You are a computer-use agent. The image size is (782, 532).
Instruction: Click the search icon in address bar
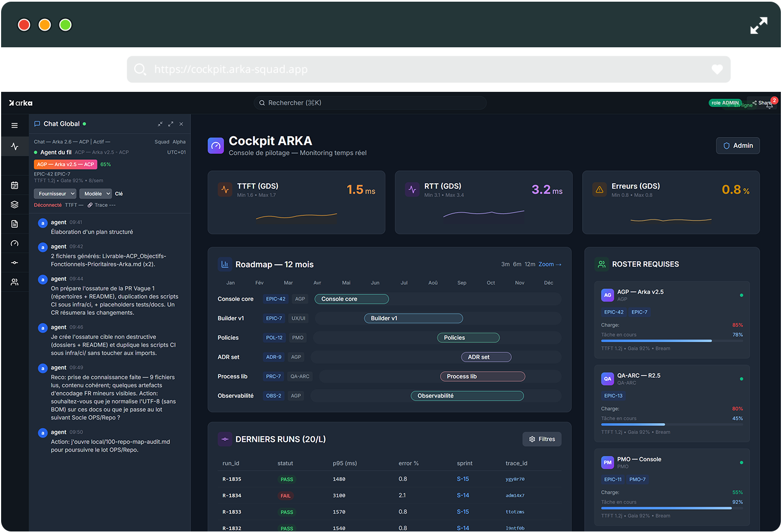click(140, 69)
